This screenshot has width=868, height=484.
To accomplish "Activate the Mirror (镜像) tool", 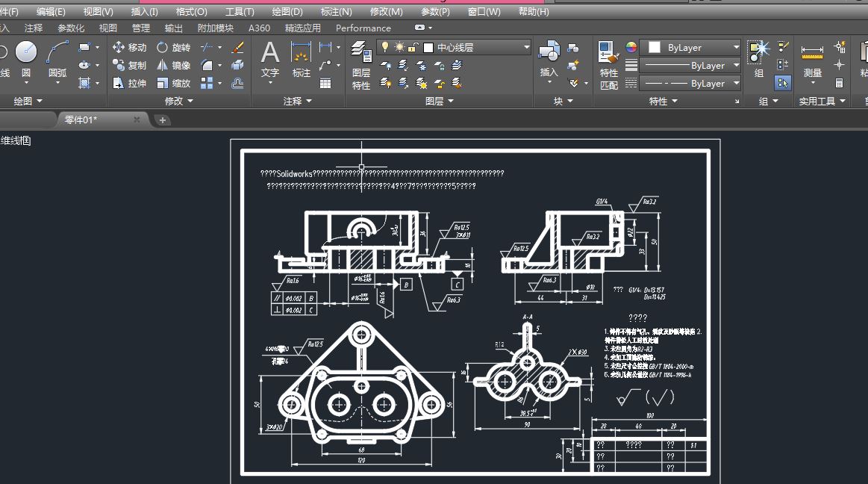I will [x=173, y=65].
